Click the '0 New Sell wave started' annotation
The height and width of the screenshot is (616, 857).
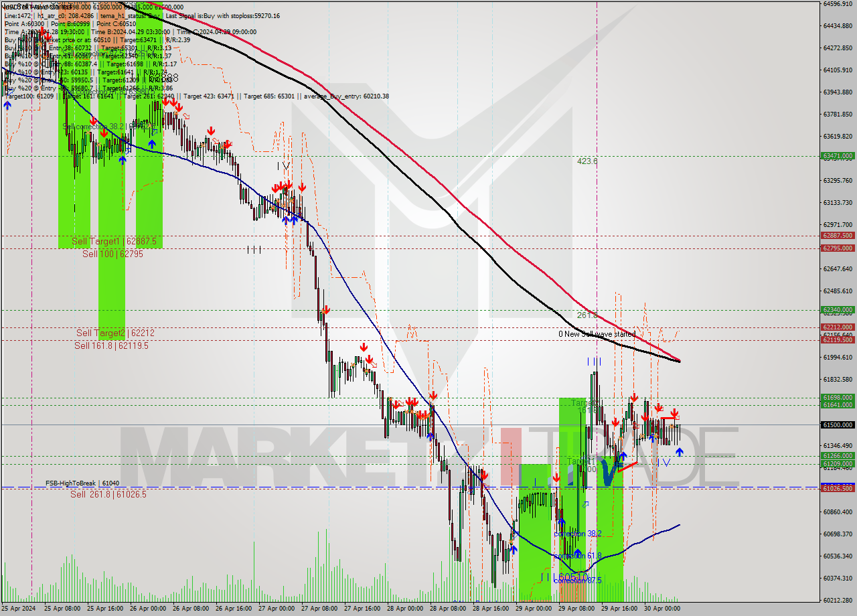597,333
